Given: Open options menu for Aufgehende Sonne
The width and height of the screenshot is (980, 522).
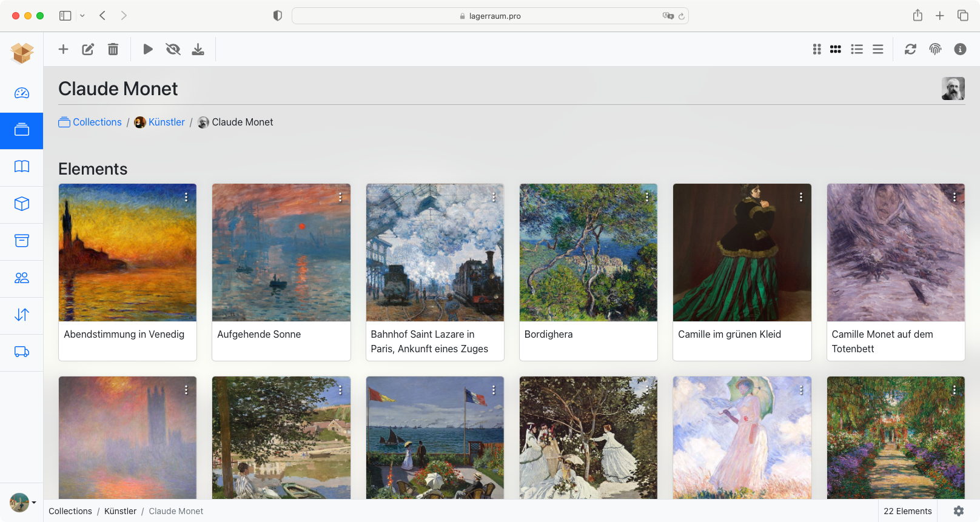Looking at the screenshot, I should pyautogui.click(x=340, y=197).
